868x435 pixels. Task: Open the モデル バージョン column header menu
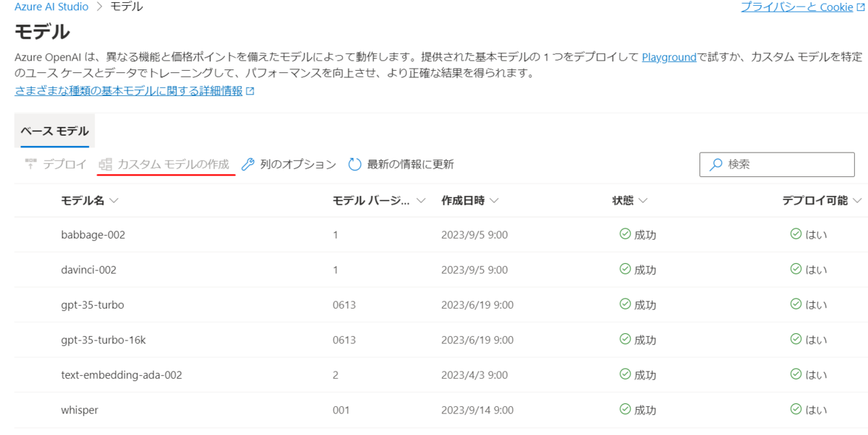379,200
